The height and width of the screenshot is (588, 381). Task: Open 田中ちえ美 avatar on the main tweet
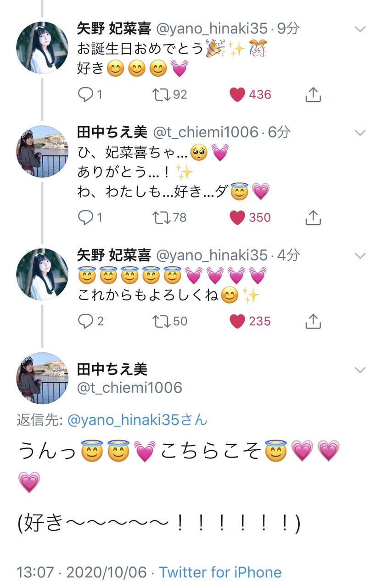click(x=42, y=378)
